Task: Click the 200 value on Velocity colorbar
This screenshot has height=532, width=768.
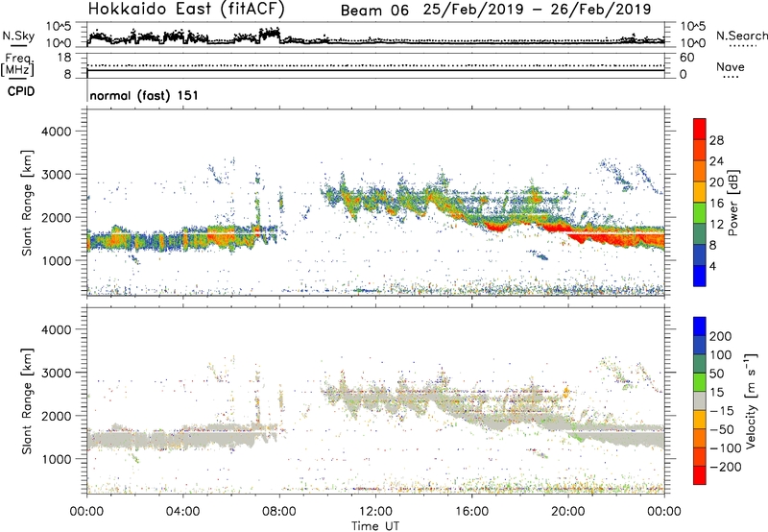Action: click(x=721, y=336)
